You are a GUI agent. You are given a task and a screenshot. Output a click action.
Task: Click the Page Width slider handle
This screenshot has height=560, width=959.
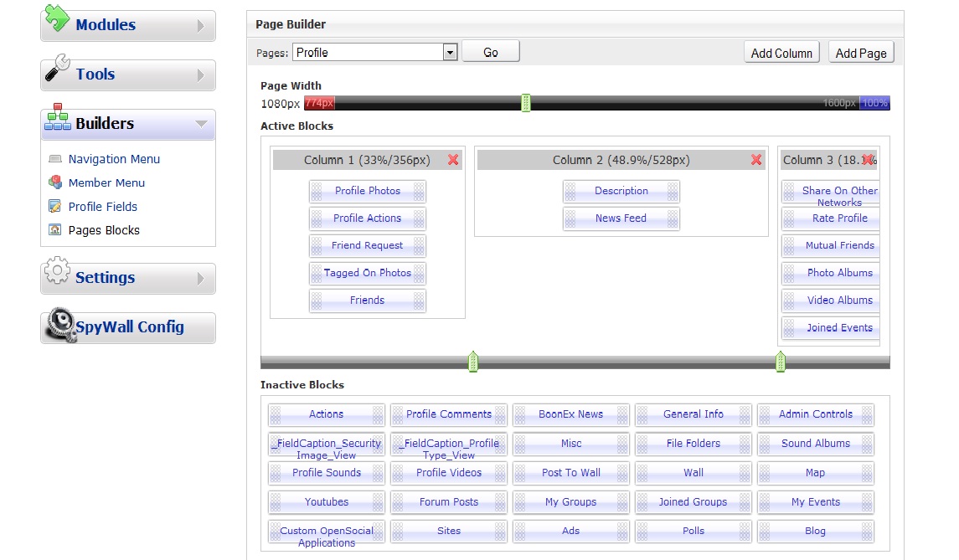pos(525,103)
